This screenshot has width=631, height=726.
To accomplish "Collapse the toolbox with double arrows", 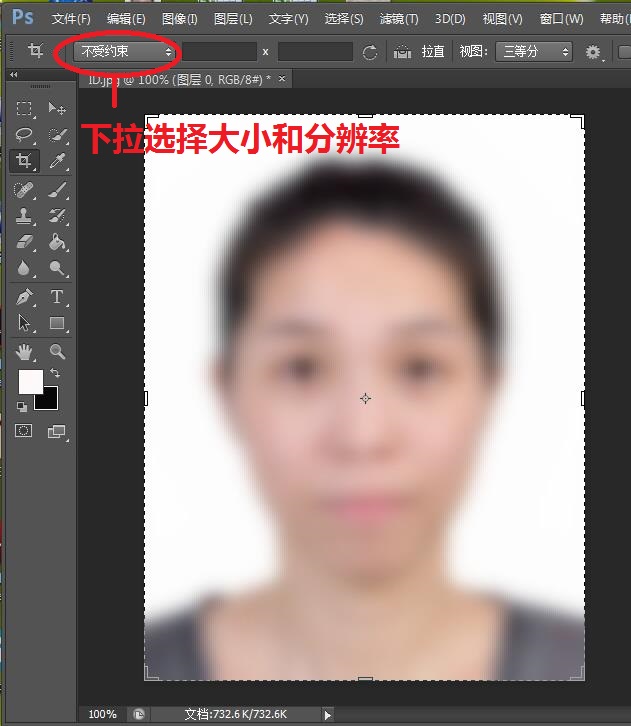I will pos(13,75).
